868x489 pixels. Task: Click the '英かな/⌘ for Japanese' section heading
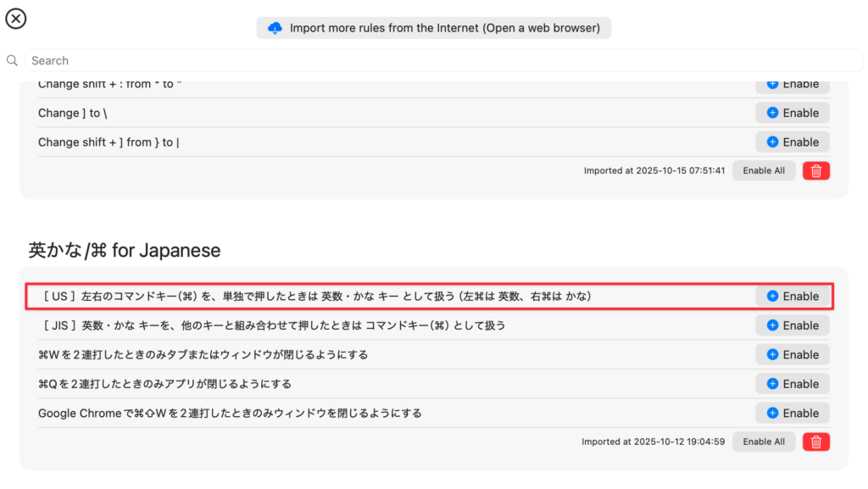[125, 250]
